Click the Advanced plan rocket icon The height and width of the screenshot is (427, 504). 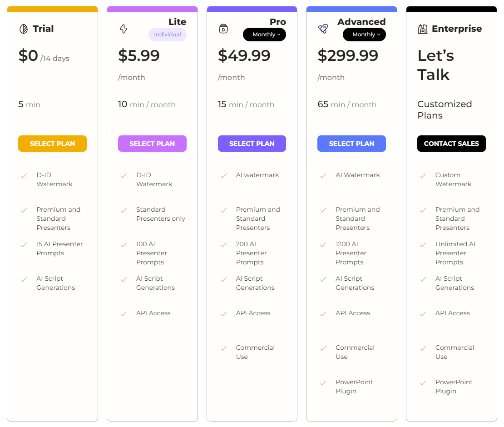coord(323,29)
